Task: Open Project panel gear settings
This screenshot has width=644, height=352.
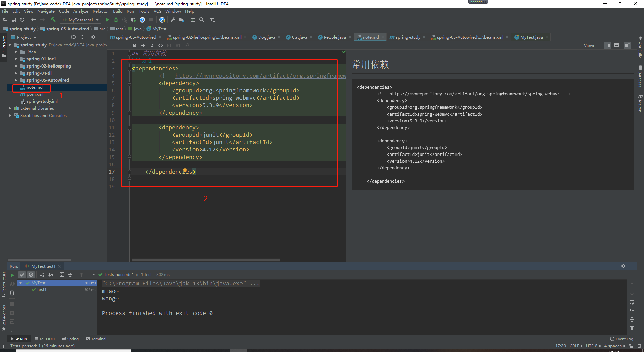Action: pos(93,37)
